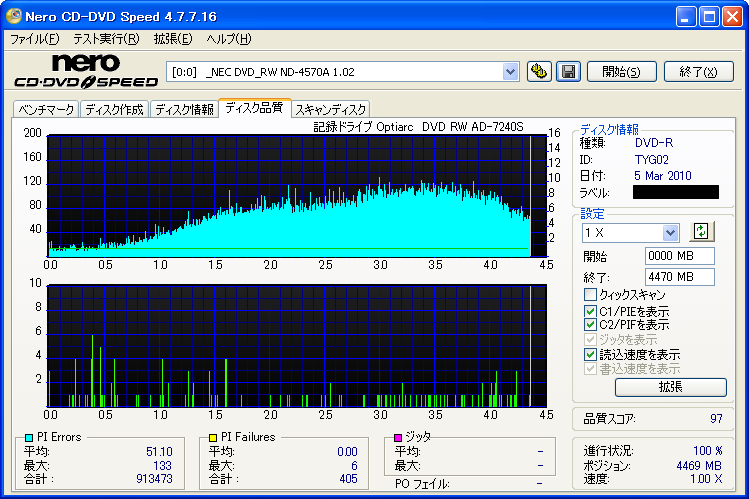This screenshot has height=499, width=749.
Task: Click the PI Errors average 51.10
Action: click(160, 452)
